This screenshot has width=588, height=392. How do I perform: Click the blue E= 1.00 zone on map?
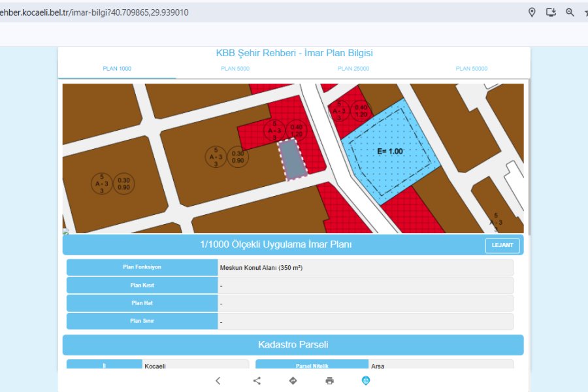(389, 152)
